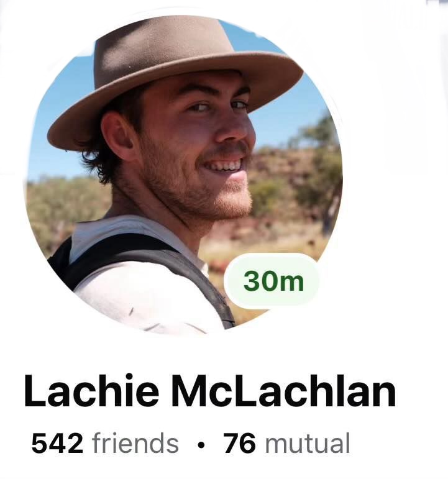Open the Lachie McLachlan profile name
This screenshot has width=448, height=479.
210,391
